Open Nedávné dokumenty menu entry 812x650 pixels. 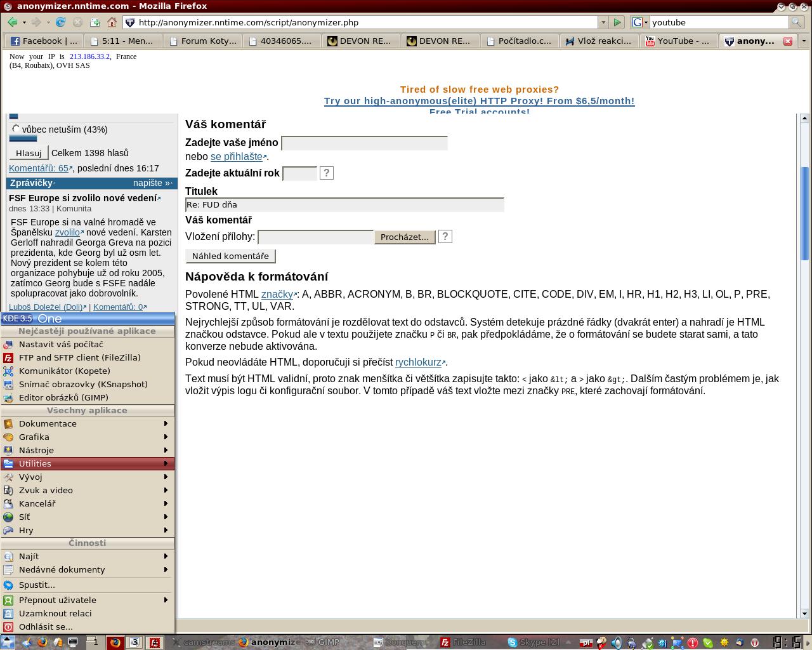pyautogui.click(x=88, y=569)
